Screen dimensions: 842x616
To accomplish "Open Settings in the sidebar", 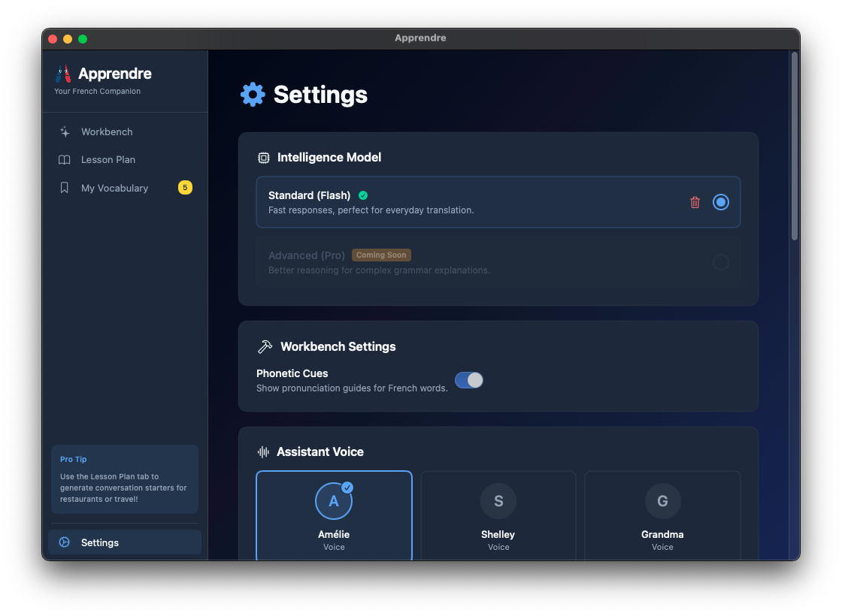I will coord(125,542).
